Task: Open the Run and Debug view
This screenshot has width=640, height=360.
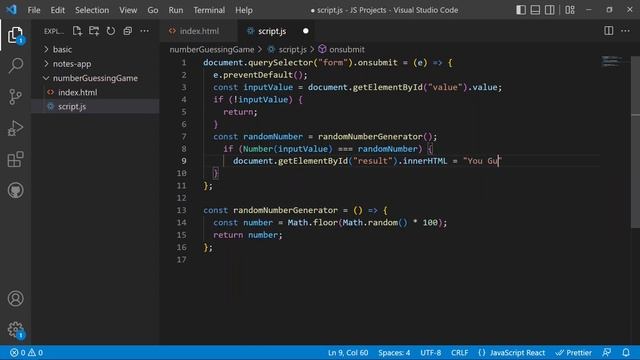Action: coord(16,128)
